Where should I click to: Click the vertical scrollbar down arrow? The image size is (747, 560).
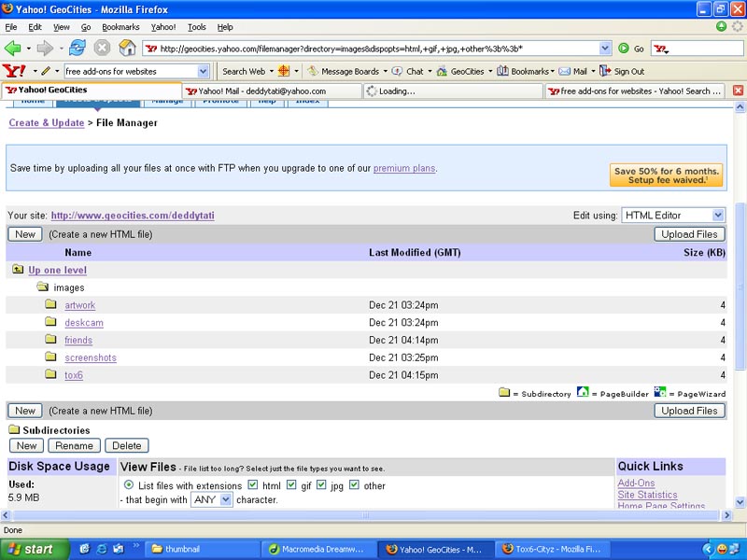pos(740,502)
